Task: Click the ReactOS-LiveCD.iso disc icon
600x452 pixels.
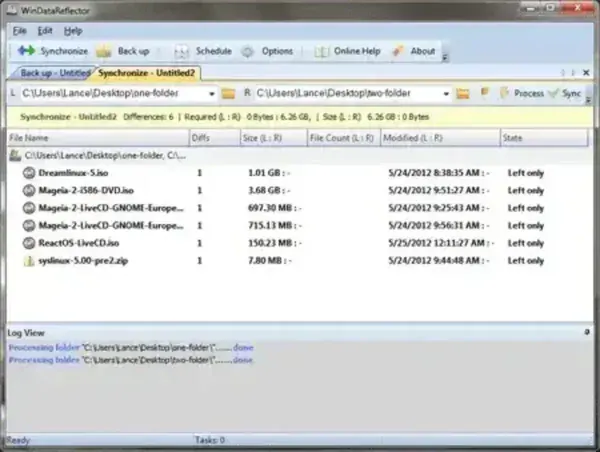Action: [29, 243]
